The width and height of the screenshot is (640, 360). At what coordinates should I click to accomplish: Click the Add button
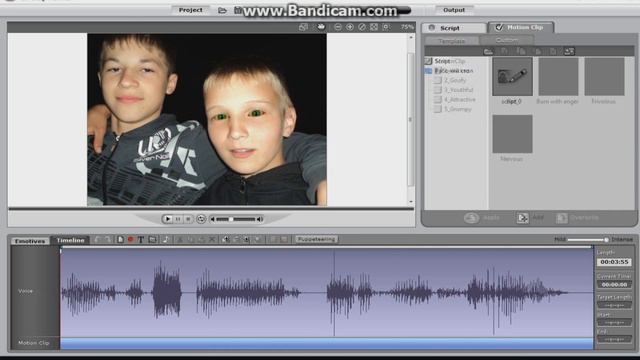point(530,218)
